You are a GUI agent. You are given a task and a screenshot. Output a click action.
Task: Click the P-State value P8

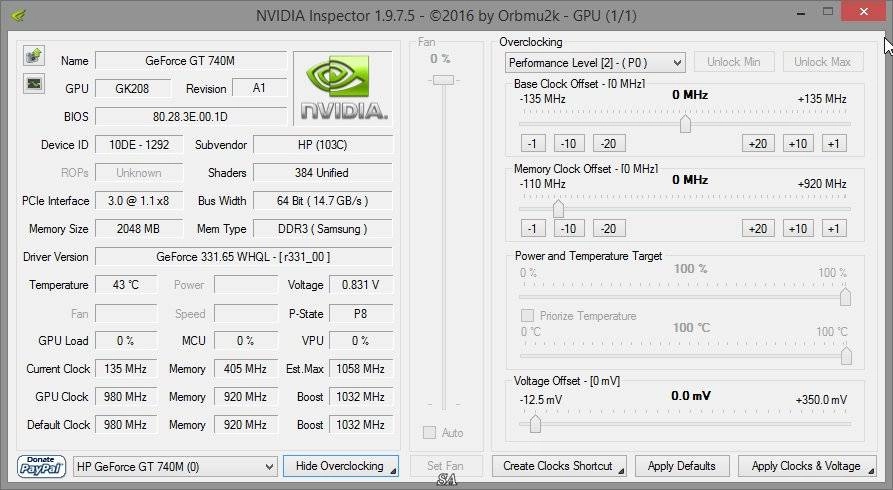click(x=361, y=313)
